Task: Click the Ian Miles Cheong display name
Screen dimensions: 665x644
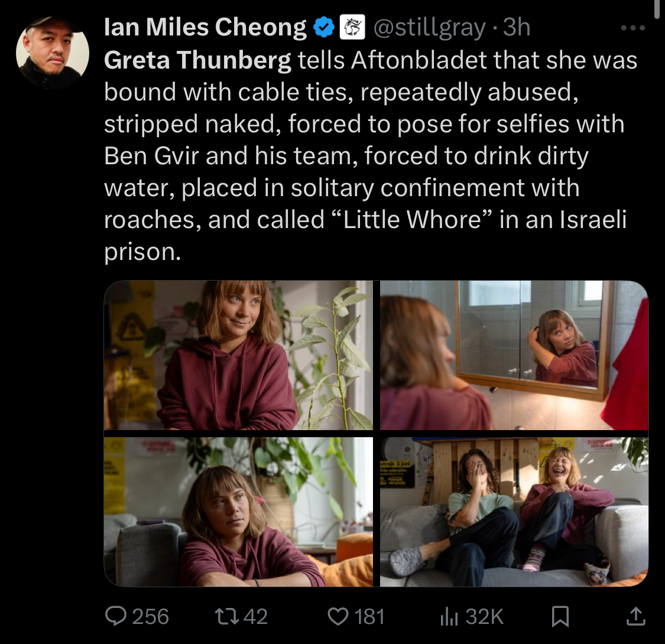Action: tap(205, 27)
